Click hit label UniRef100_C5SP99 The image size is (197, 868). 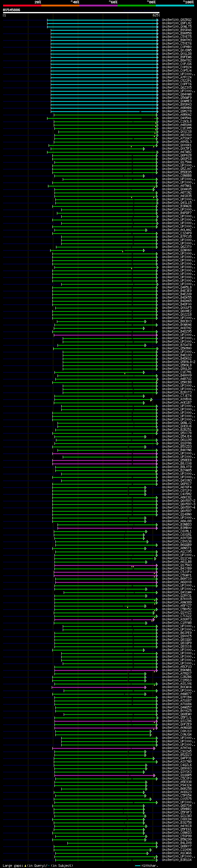point(177,836)
